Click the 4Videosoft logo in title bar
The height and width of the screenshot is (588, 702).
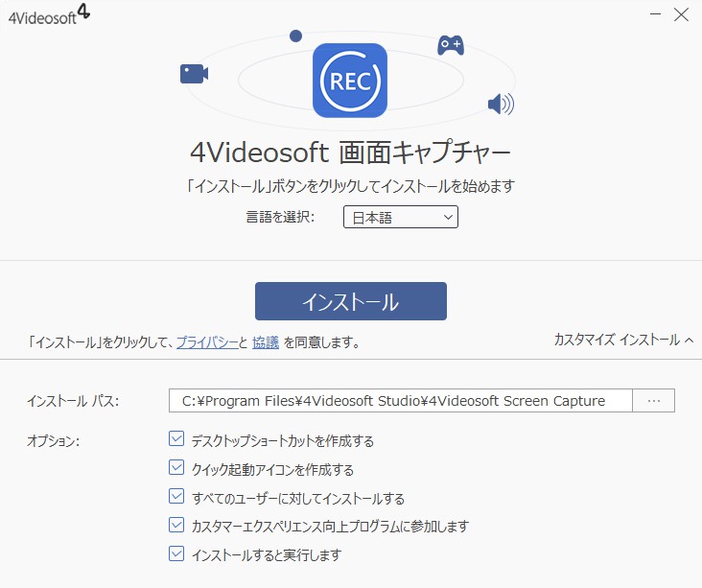[49, 14]
